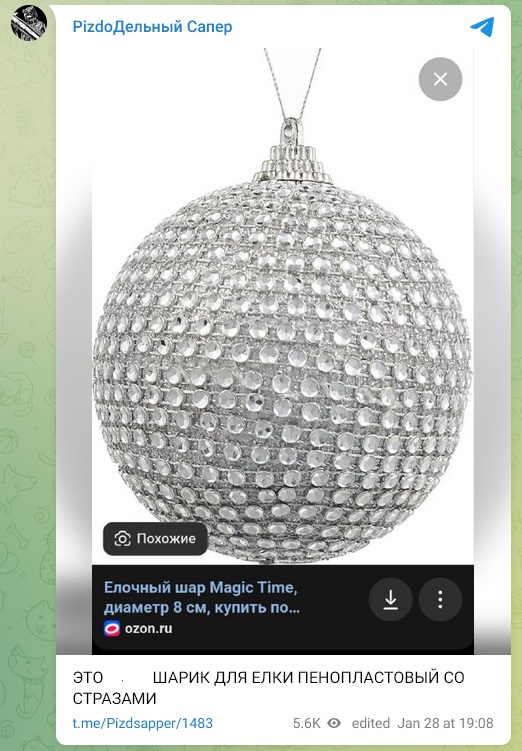Click the black result info bar
Image resolution: width=522 pixels, height=751 pixels.
pos(283,609)
